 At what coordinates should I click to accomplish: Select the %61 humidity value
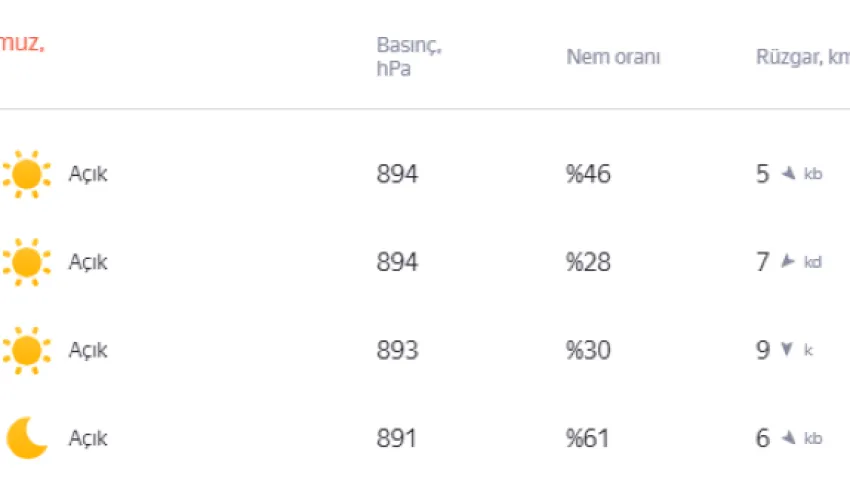click(588, 438)
